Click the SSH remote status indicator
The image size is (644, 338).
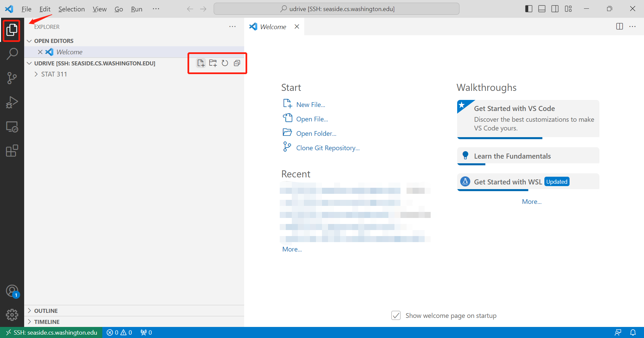click(51, 333)
